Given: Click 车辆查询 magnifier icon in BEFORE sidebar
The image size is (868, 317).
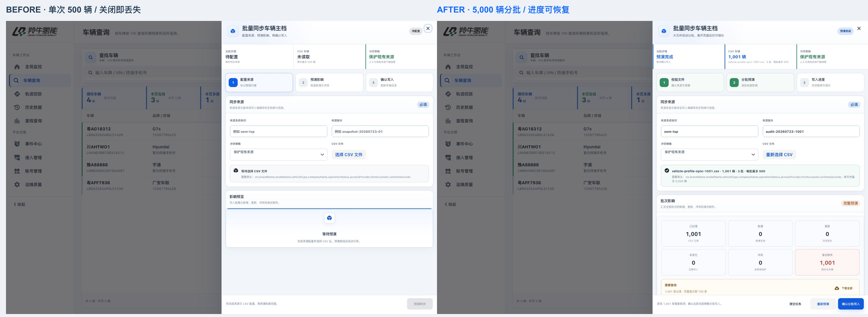Looking at the screenshot, I should click(16, 80).
